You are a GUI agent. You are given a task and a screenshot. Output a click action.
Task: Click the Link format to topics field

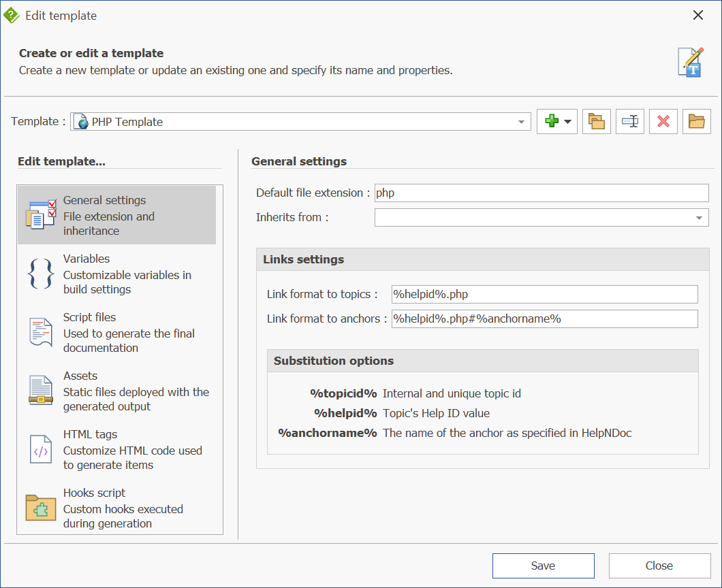pyautogui.click(x=544, y=294)
